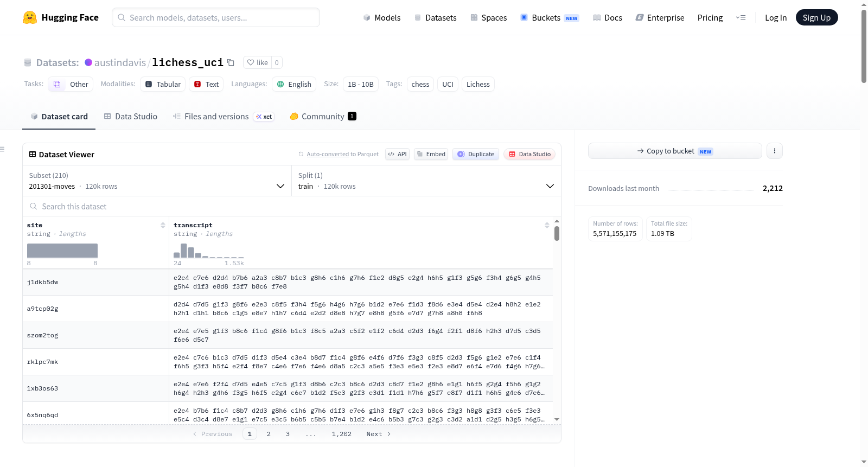Click the chess tag
Image resolution: width=868 pixels, height=467 pixels.
420,84
